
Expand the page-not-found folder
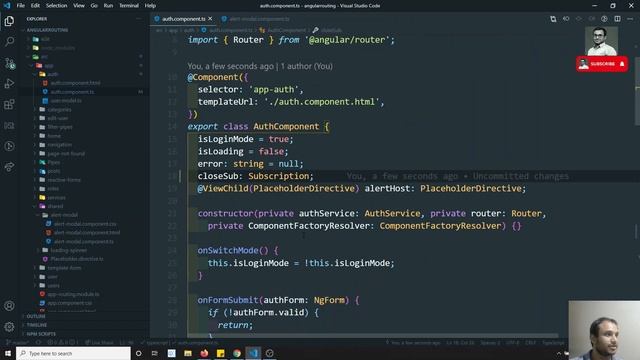point(66,153)
